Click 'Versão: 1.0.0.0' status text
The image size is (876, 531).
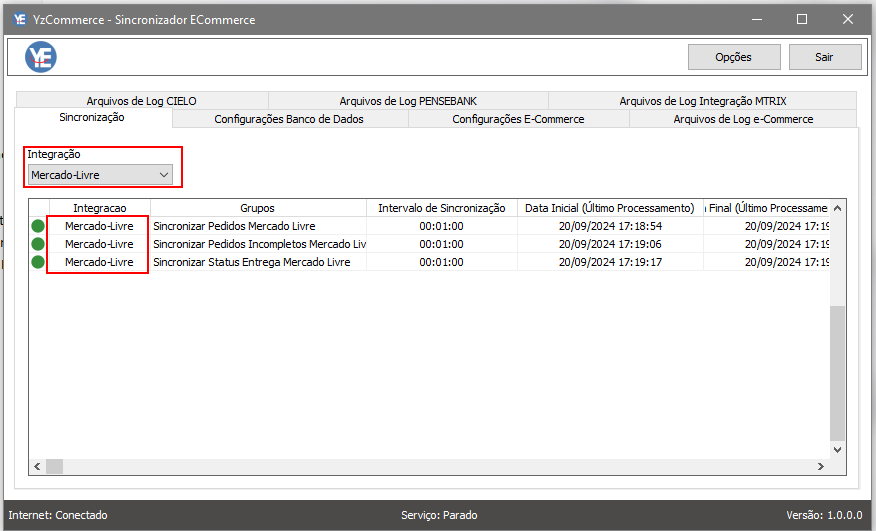point(825,515)
